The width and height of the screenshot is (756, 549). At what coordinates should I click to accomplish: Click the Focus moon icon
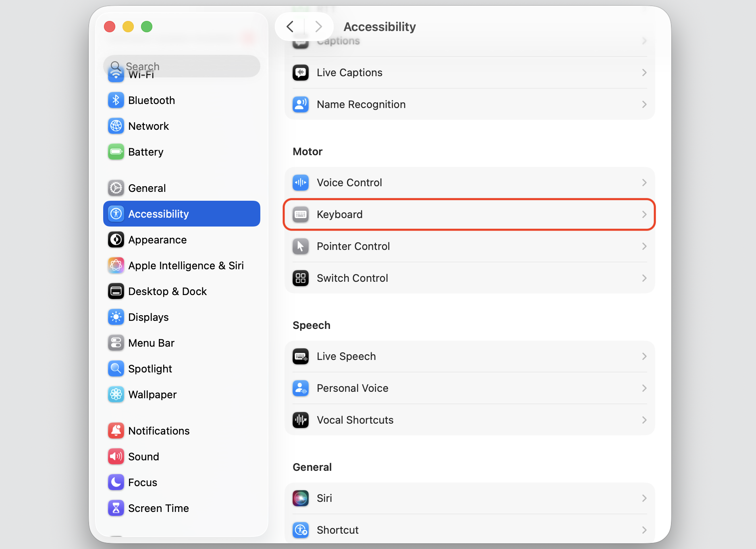[x=116, y=482]
